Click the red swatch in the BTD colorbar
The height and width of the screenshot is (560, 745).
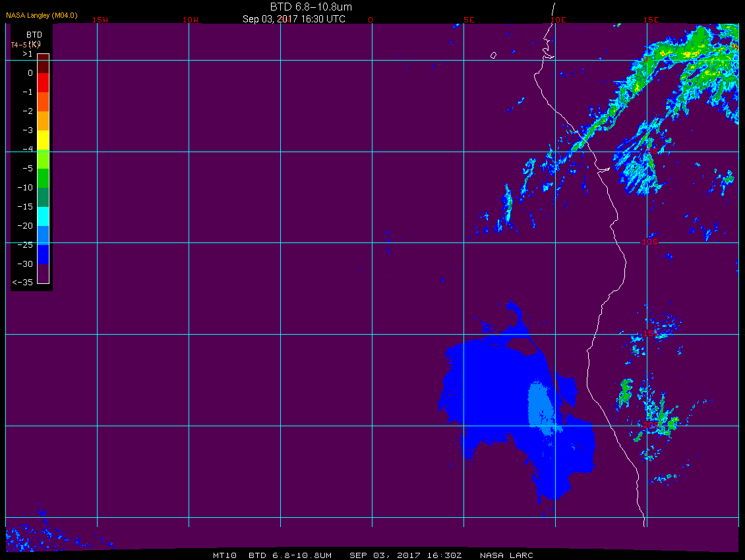click(x=44, y=82)
